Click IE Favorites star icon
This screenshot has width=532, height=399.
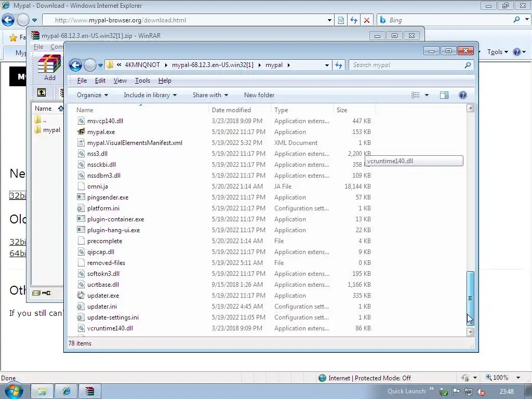(x=13, y=37)
